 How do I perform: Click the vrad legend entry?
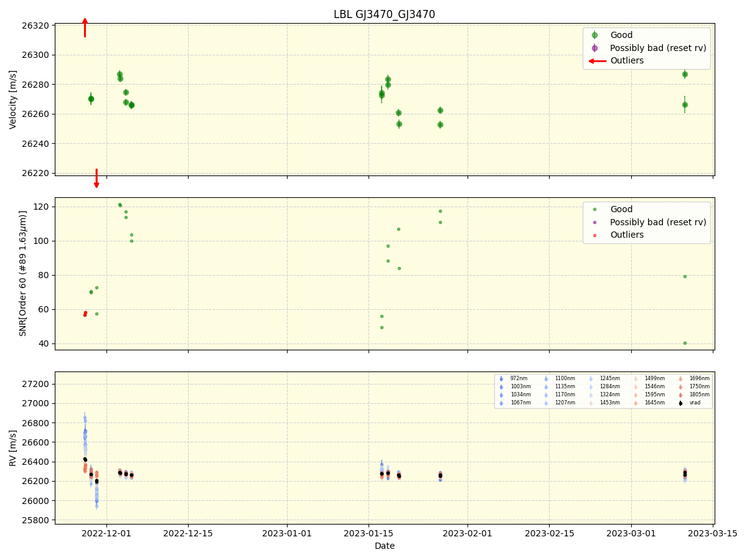click(695, 403)
